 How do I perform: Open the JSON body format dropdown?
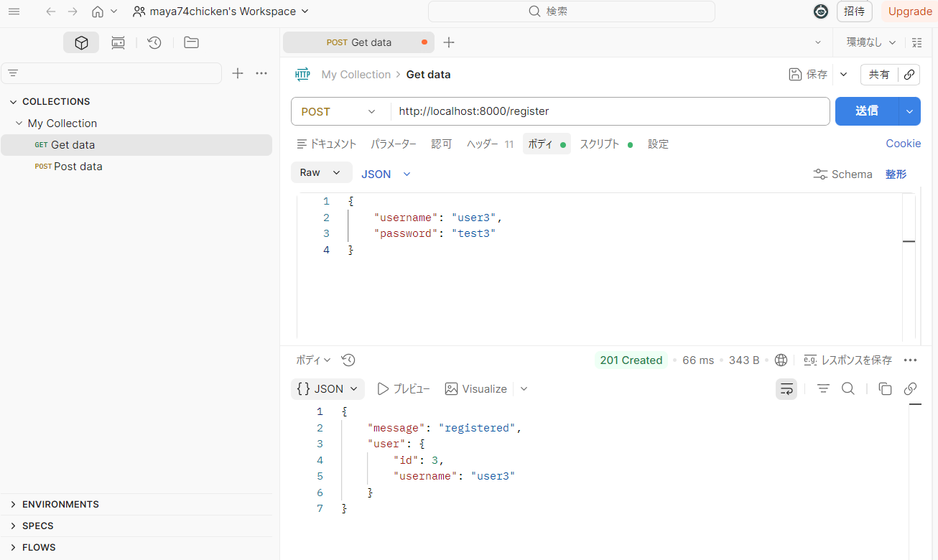[x=386, y=174]
